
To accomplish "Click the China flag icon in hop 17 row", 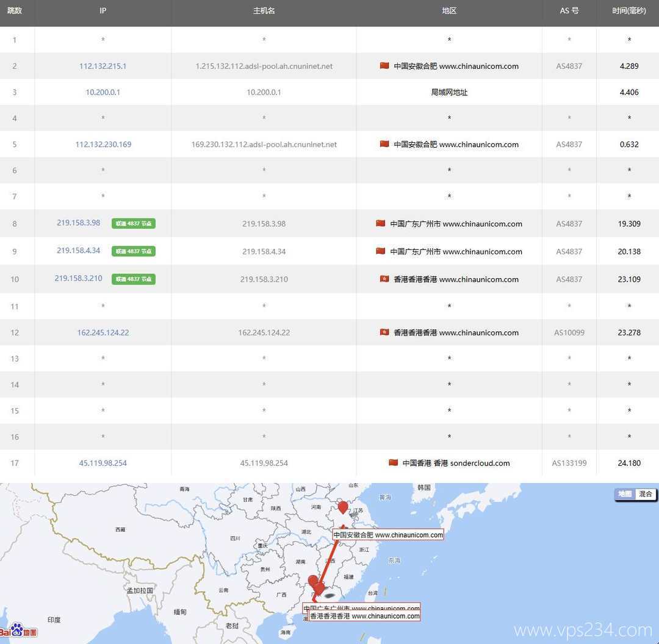I will coord(394,463).
